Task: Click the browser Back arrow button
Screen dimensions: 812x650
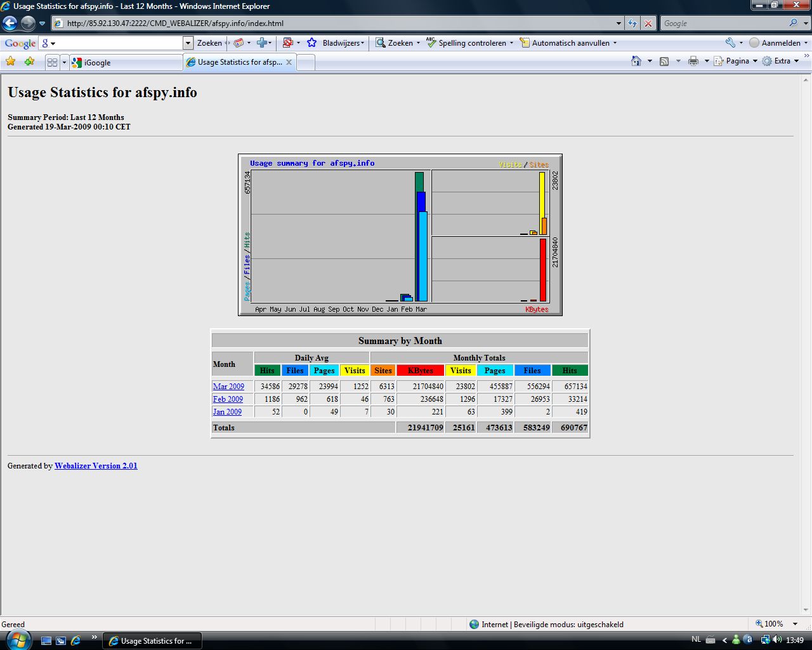Action: coord(10,23)
